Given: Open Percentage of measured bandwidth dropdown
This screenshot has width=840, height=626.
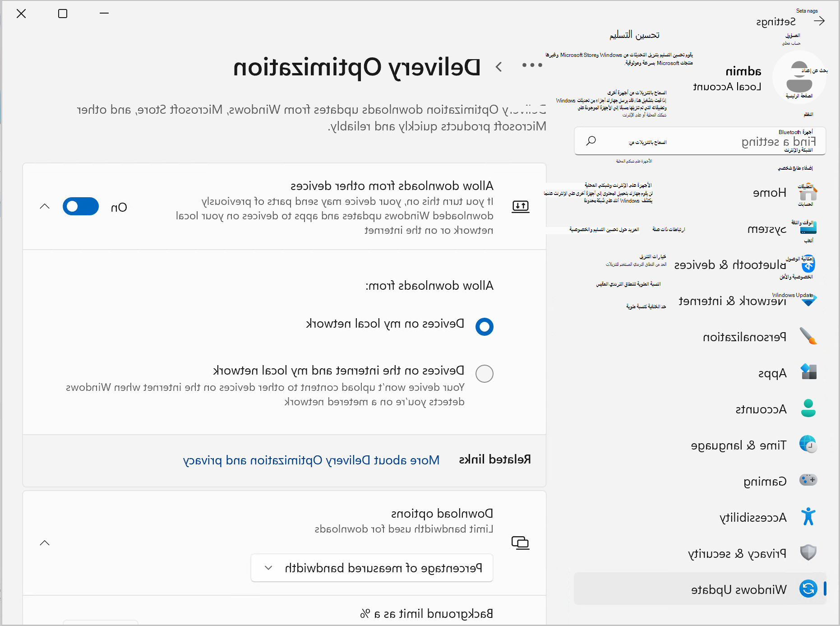Looking at the screenshot, I should [x=372, y=568].
